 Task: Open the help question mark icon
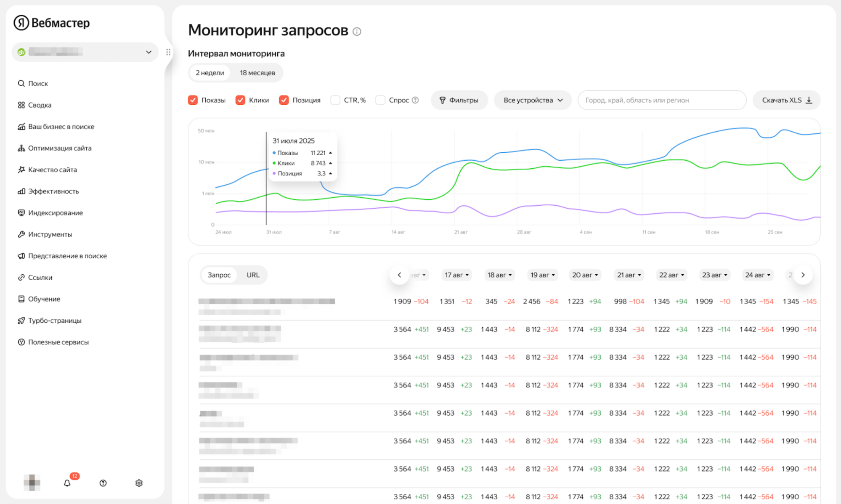point(103,483)
